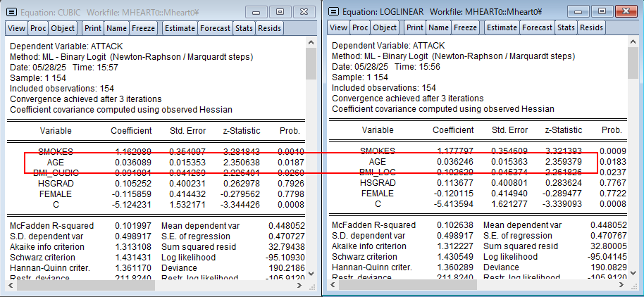Click the LOGLINEAR equation window title icon
The image size is (644, 297).
(x=333, y=12)
